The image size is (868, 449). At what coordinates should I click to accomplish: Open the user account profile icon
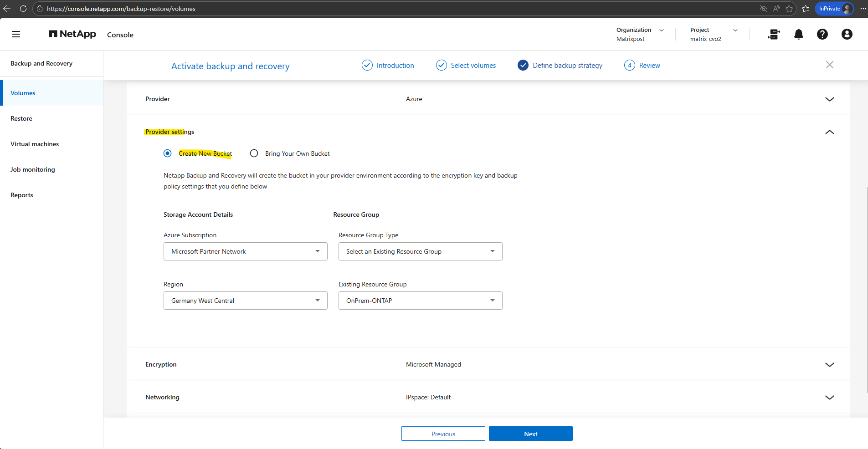coord(847,34)
